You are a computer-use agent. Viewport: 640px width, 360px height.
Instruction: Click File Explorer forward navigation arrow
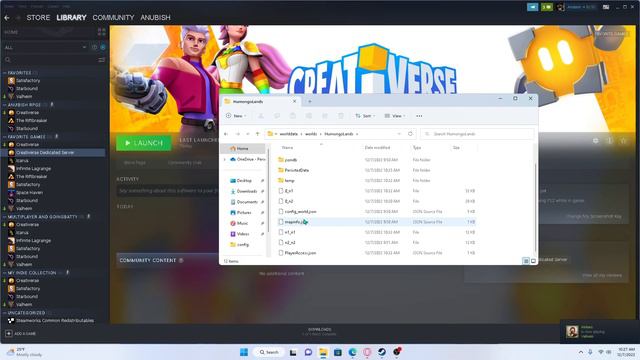point(238,134)
